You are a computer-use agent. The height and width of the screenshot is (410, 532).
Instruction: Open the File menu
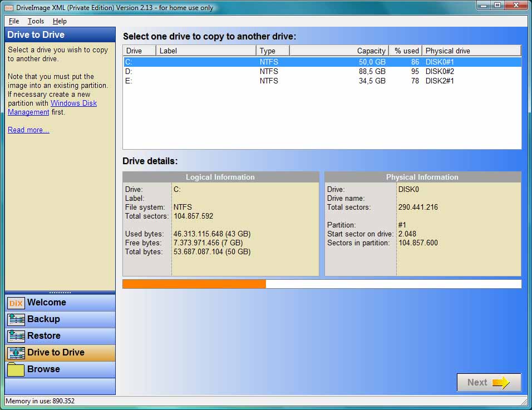(14, 21)
